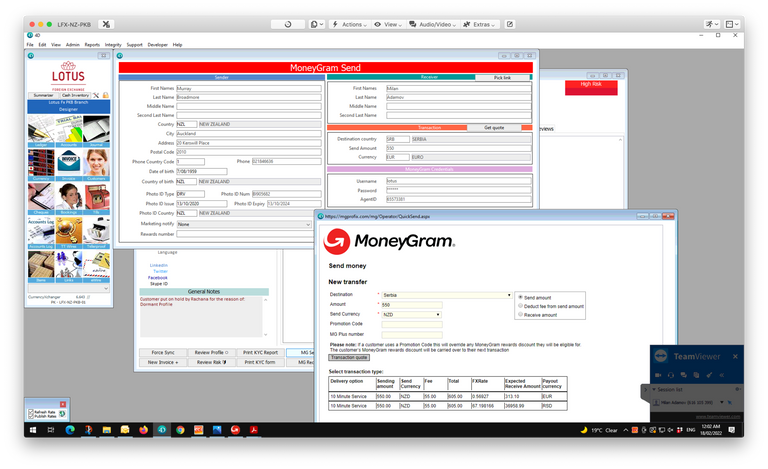Click the New Invoice + button
The height and width of the screenshot is (469, 768).
pos(163,362)
